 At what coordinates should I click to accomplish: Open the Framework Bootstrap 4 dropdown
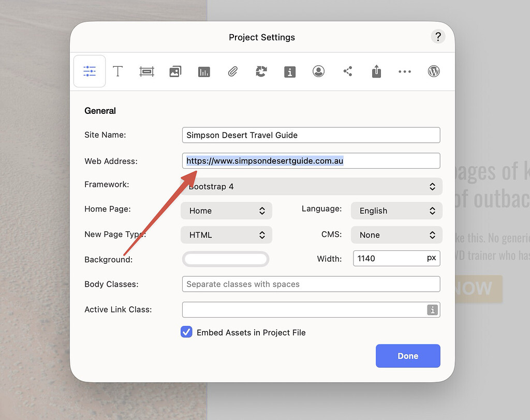311,187
